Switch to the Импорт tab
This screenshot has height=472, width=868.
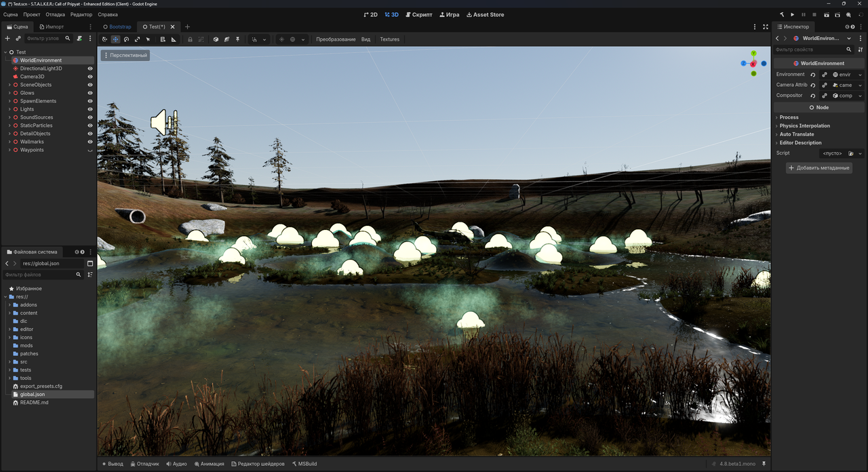pyautogui.click(x=51, y=27)
